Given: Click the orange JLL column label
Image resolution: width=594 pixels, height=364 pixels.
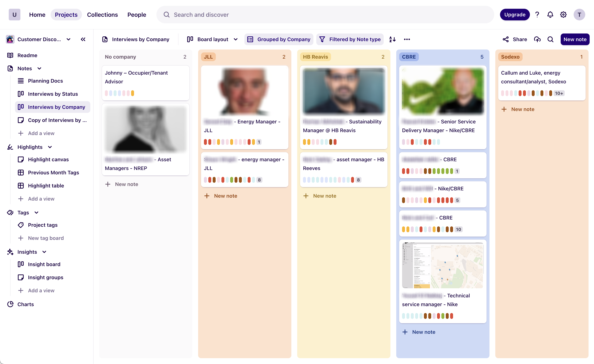Looking at the screenshot, I should coord(208,57).
